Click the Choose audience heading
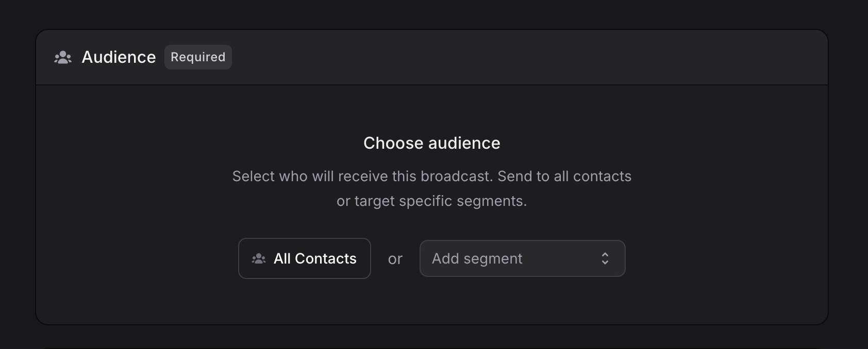 pos(431,143)
